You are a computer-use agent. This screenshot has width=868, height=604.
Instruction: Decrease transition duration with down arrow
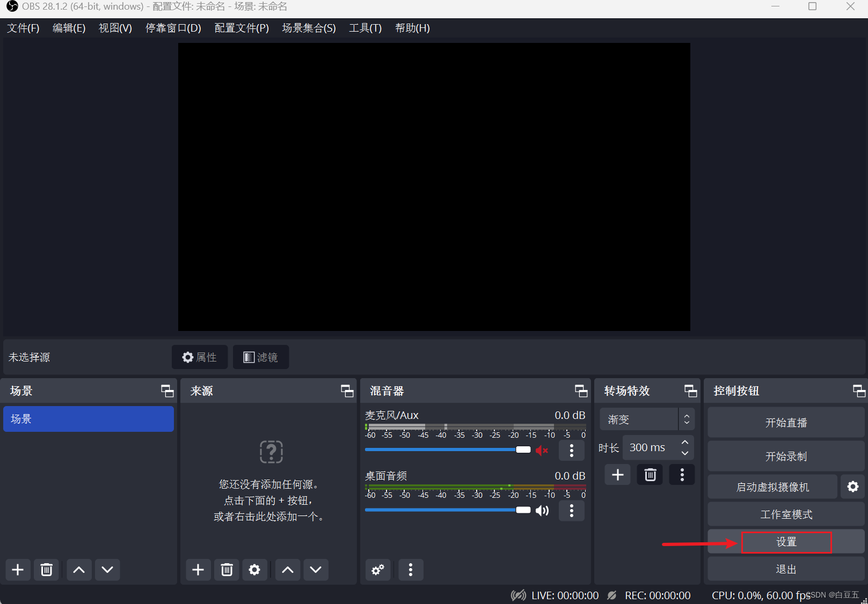685,453
